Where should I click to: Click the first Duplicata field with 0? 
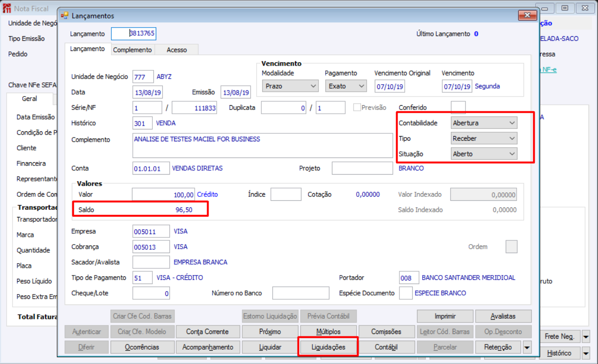point(283,108)
